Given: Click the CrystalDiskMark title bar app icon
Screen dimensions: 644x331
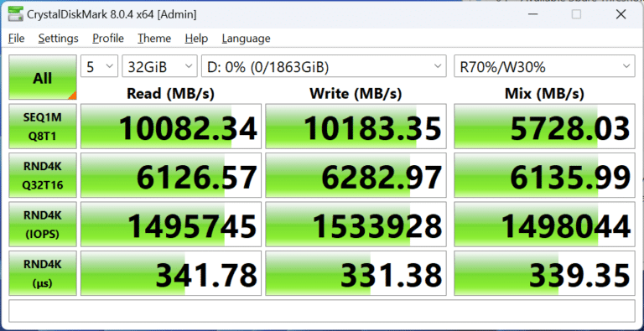Looking at the screenshot, I should 15,14.
